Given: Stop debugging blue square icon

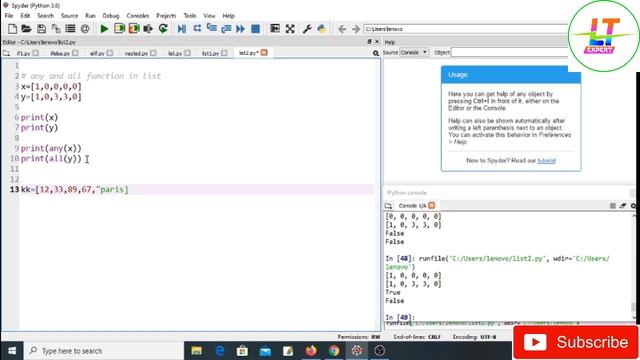Looking at the screenshot, I should (256, 29).
